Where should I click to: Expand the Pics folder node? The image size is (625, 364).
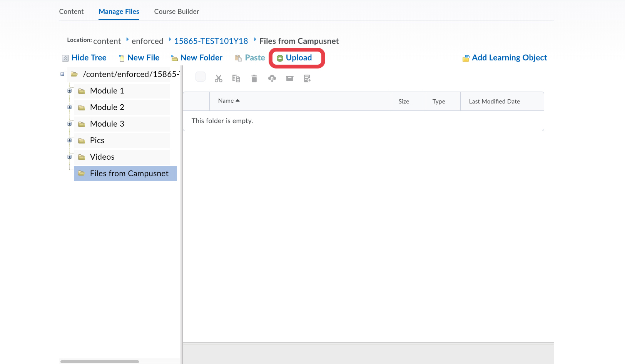click(x=70, y=140)
